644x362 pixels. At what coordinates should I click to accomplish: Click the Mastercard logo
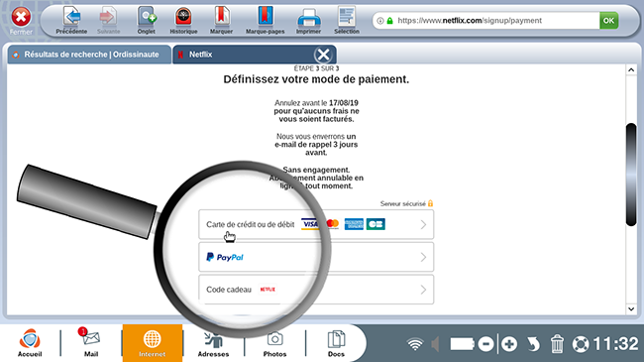click(332, 224)
